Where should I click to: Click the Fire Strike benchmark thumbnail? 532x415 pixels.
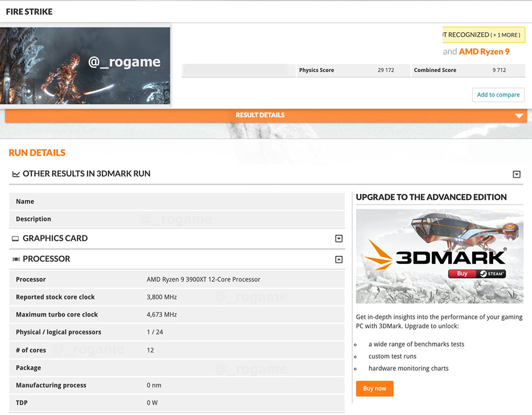(85, 65)
